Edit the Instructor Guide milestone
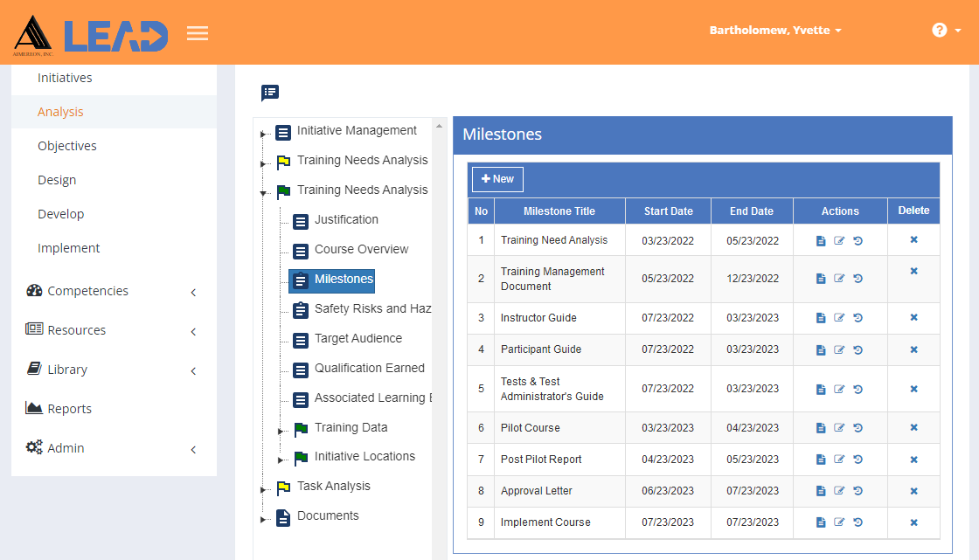 click(839, 318)
